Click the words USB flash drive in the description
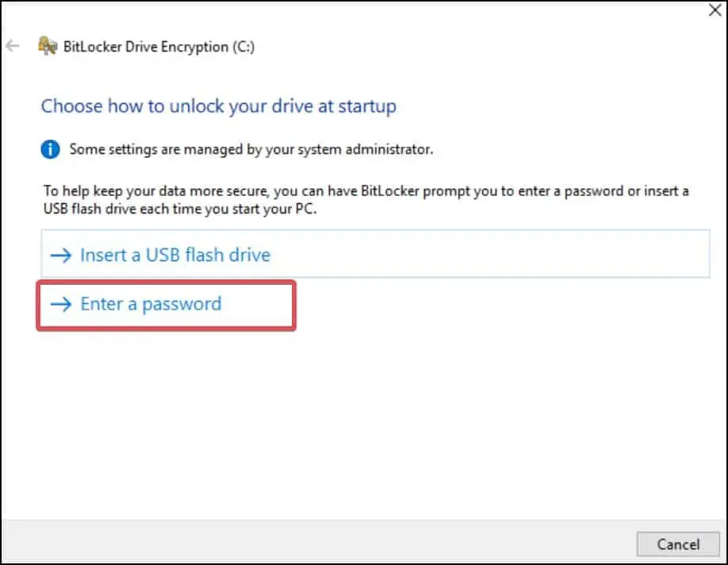This screenshot has height=565, width=728. [x=72, y=209]
